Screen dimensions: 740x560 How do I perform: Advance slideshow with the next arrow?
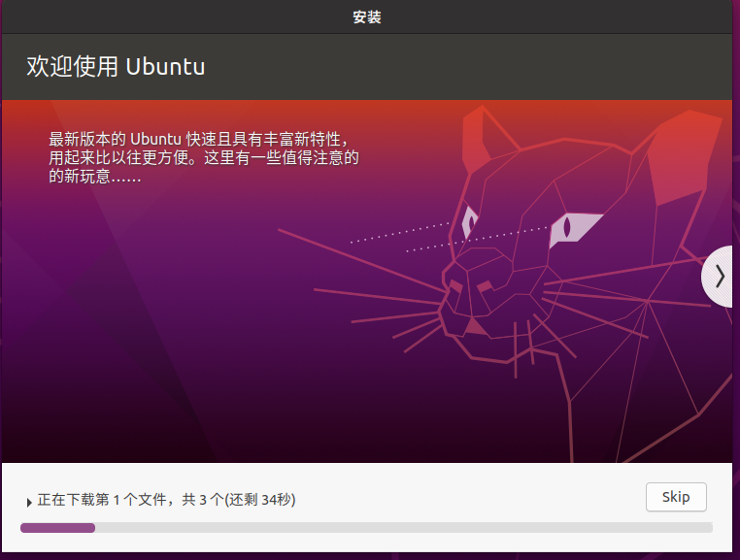(x=718, y=277)
